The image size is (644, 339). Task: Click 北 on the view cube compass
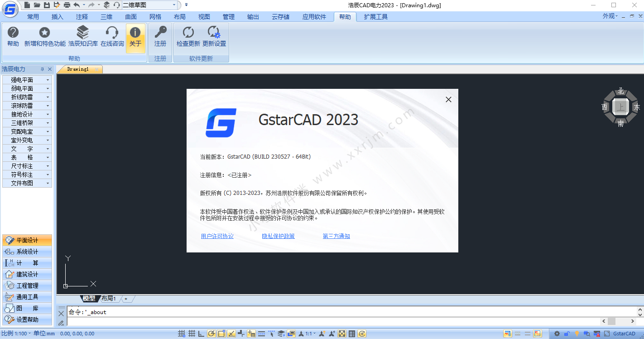coord(621,91)
